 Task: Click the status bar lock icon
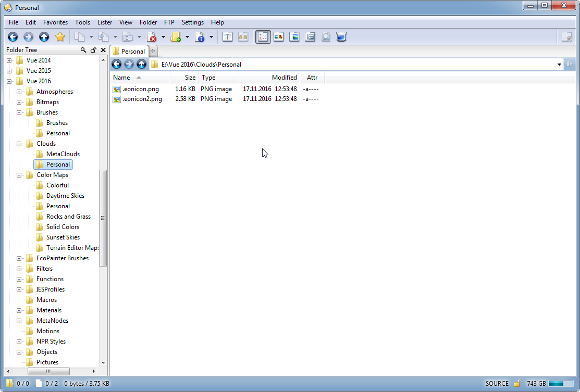click(x=518, y=384)
